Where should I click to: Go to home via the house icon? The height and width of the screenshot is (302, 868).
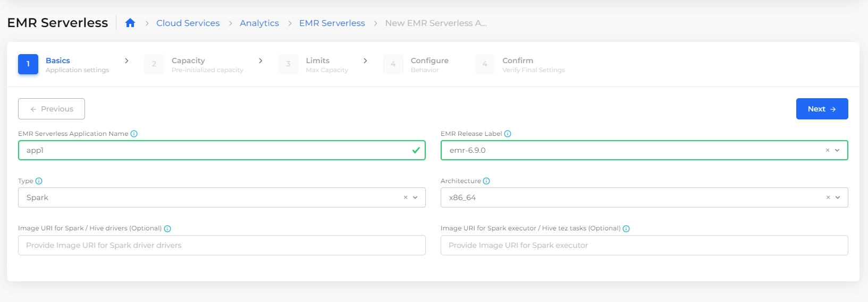[130, 23]
